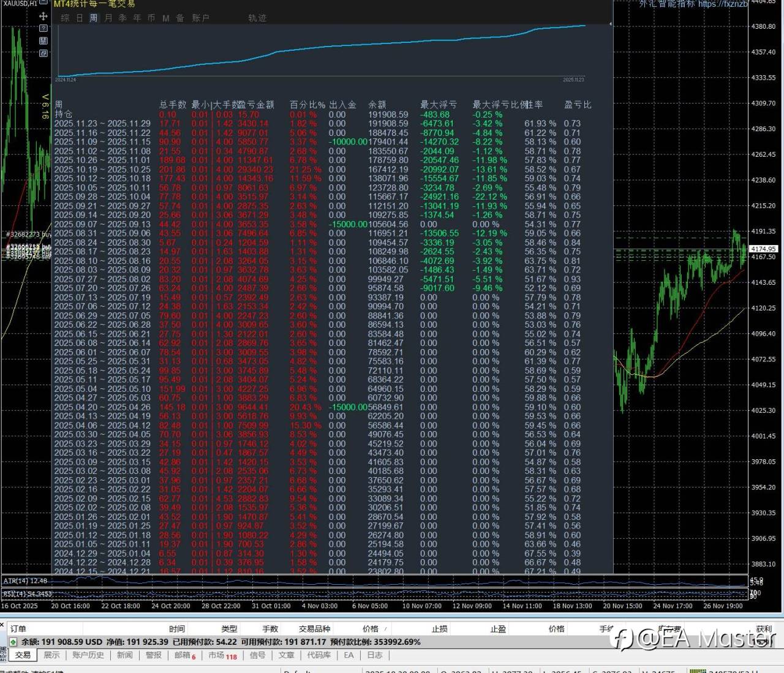Image resolution: width=784 pixels, height=673 pixels.
Task: Select the 年 yearly period tab
Action: (x=137, y=18)
